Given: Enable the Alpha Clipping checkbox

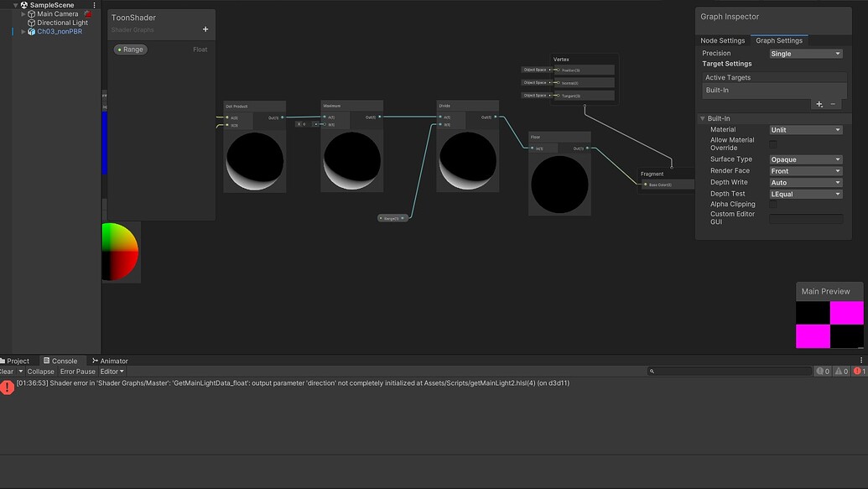Looking at the screenshot, I should [772, 204].
